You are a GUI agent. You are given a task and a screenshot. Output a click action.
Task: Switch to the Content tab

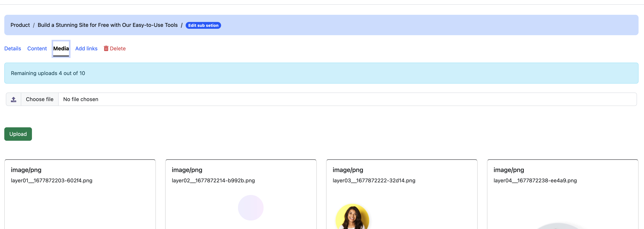37,48
